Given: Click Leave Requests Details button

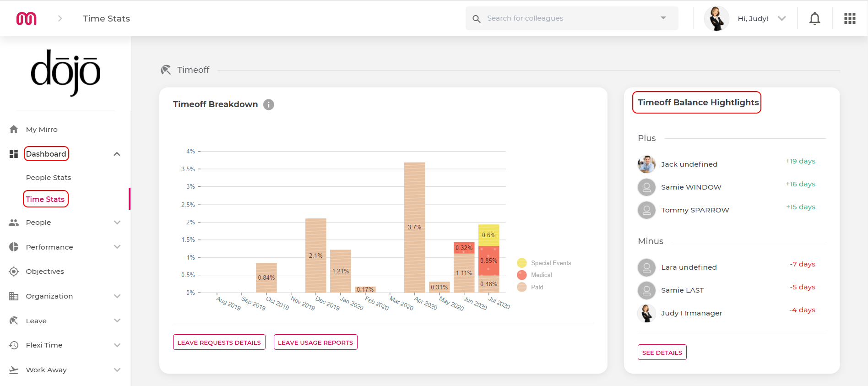Looking at the screenshot, I should 219,343.
